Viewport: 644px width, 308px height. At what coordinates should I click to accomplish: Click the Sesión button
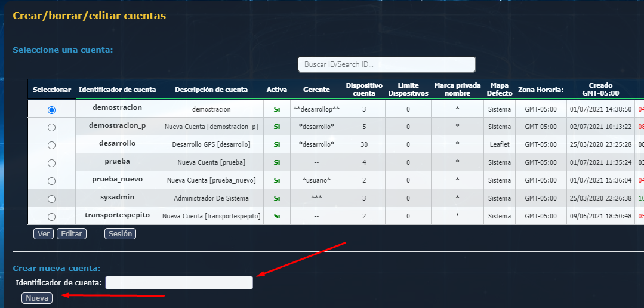click(x=120, y=234)
